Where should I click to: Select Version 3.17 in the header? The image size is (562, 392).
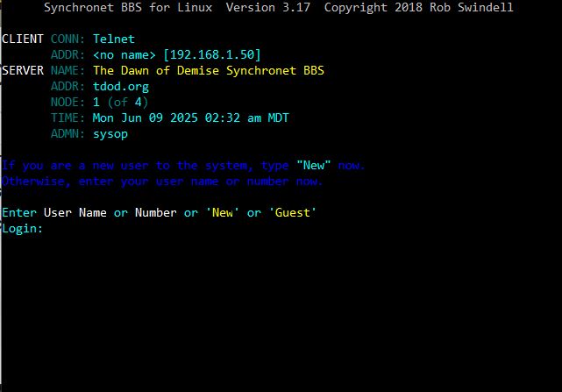click(268, 8)
